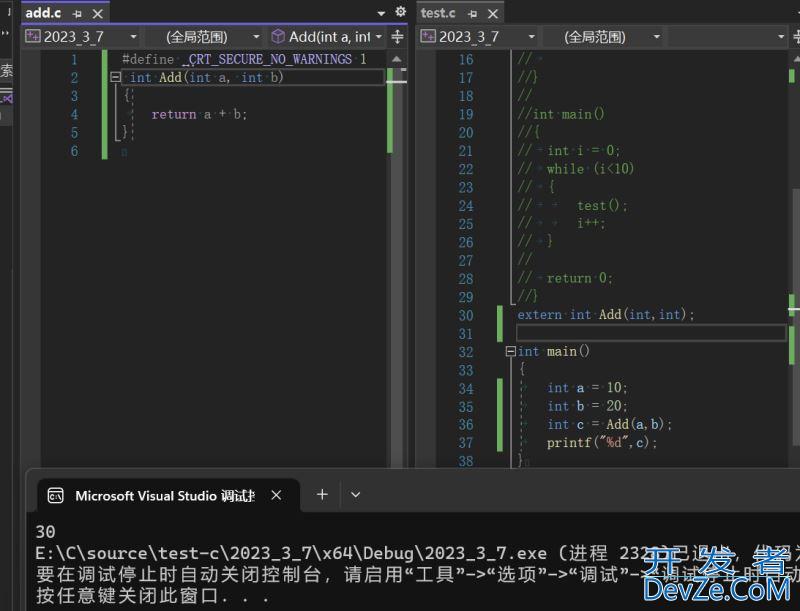Screen dimensions: 800x611
Task: Open the scope dropdown in test.c pane
Action: click(603, 37)
